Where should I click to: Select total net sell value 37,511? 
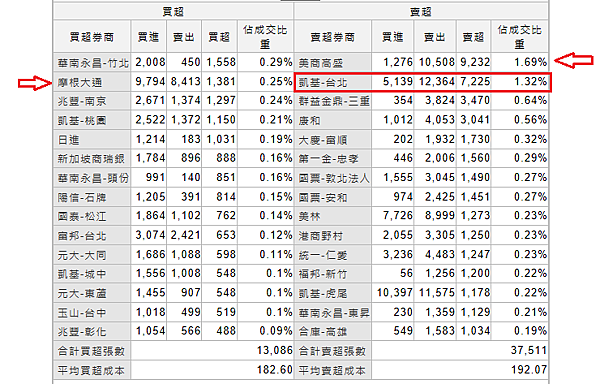click(x=529, y=350)
